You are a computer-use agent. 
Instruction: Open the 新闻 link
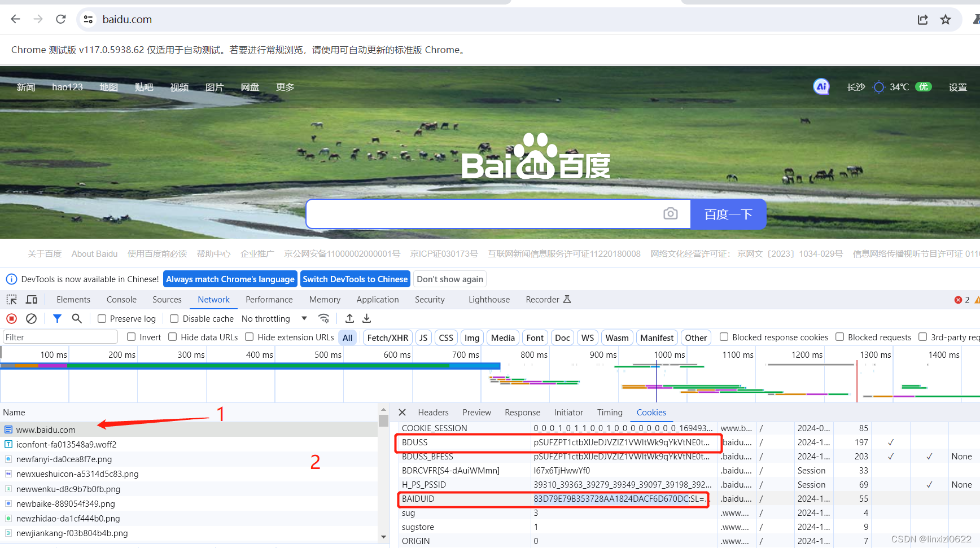[x=26, y=87]
